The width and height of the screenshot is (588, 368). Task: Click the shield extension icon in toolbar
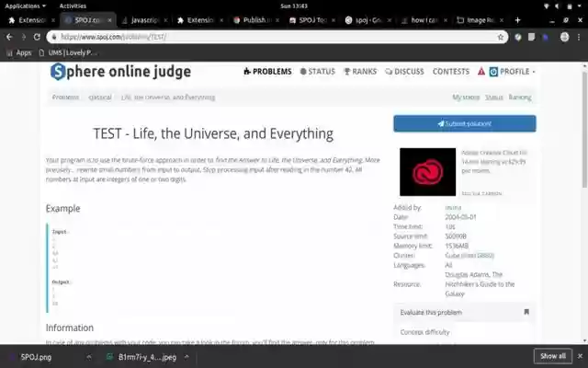(x=518, y=37)
